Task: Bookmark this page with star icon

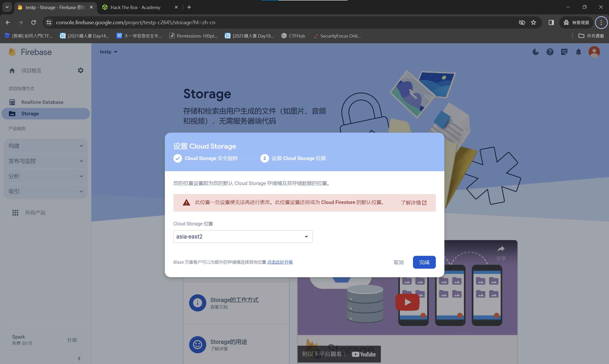Action: (x=533, y=23)
